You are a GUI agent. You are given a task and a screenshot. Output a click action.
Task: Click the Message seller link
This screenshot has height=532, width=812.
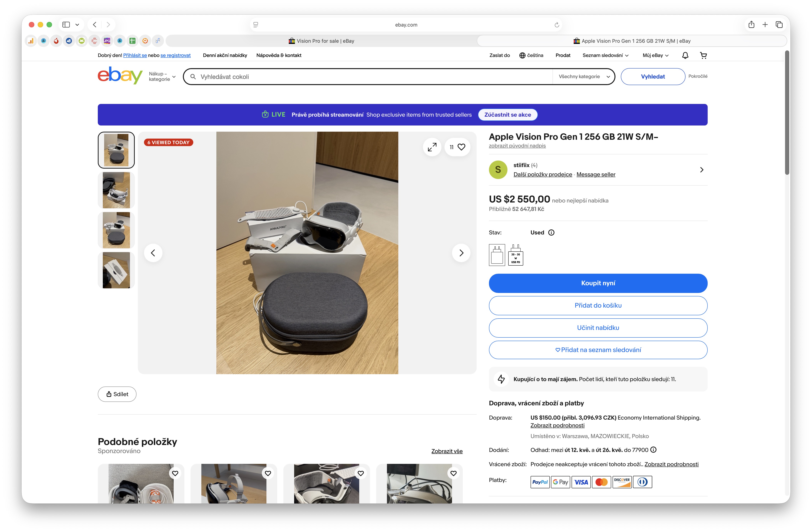click(x=596, y=175)
